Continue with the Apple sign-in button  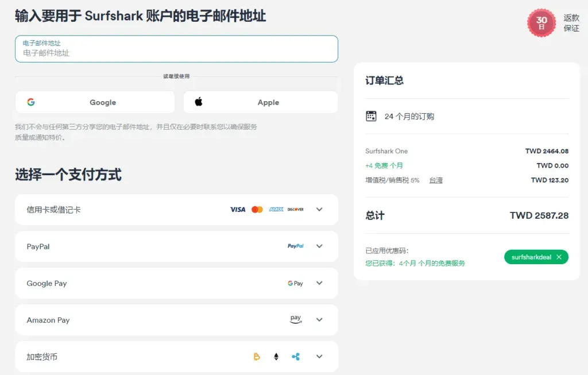tap(261, 102)
